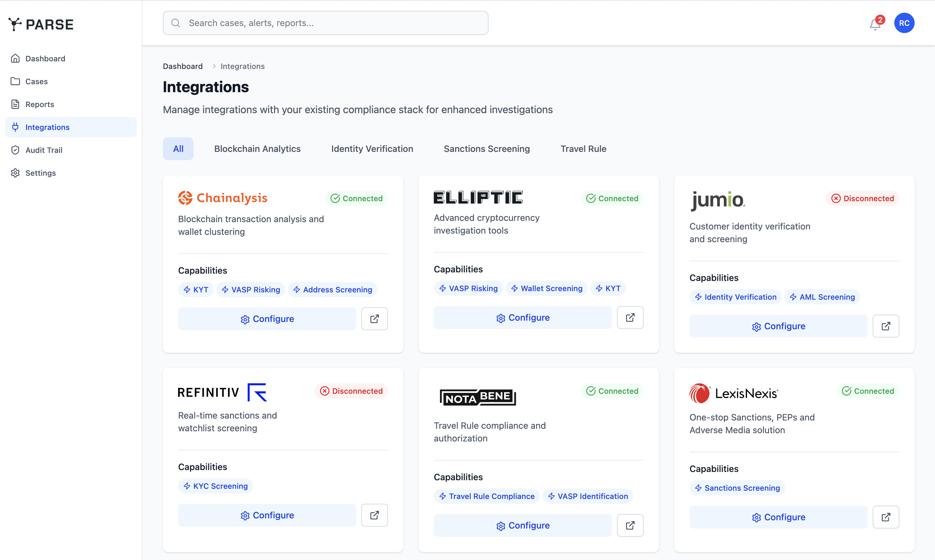The width and height of the screenshot is (935, 560).
Task: Toggle the Connected status on Elliptic
Action: click(612, 198)
